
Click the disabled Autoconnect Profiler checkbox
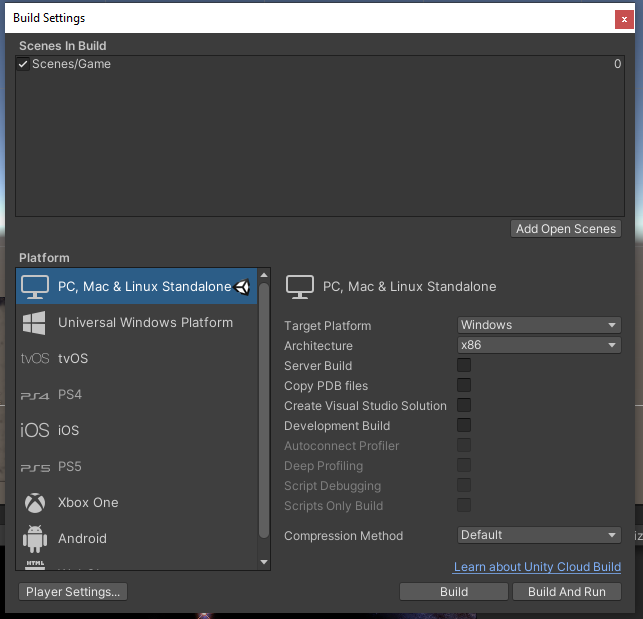464,445
